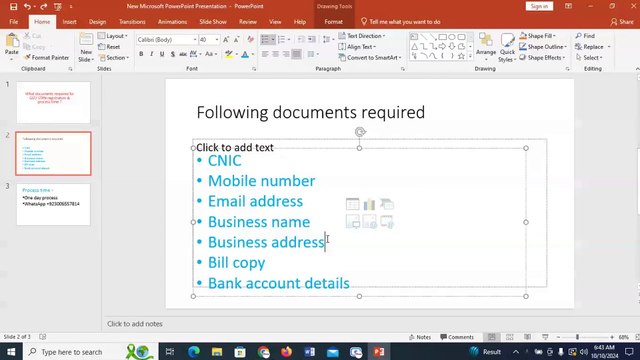640x360 pixels.
Task: Toggle Bold formatting
Action: coord(141,54)
